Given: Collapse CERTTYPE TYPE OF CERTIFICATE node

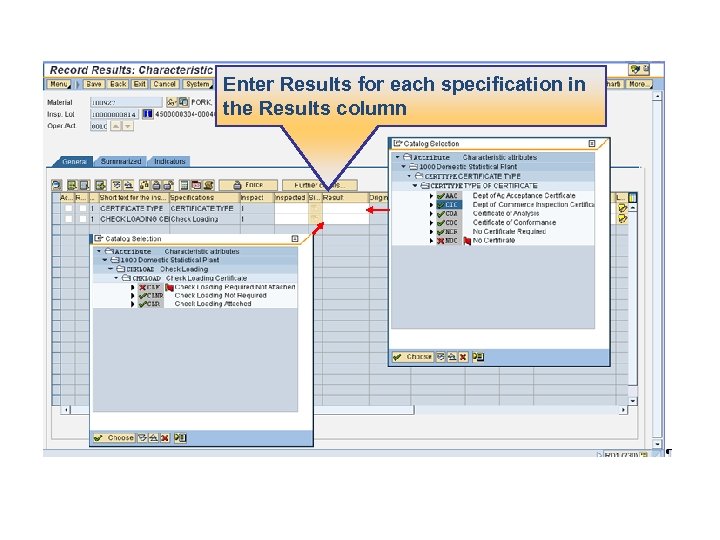Looking at the screenshot, I should tap(415, 186).
